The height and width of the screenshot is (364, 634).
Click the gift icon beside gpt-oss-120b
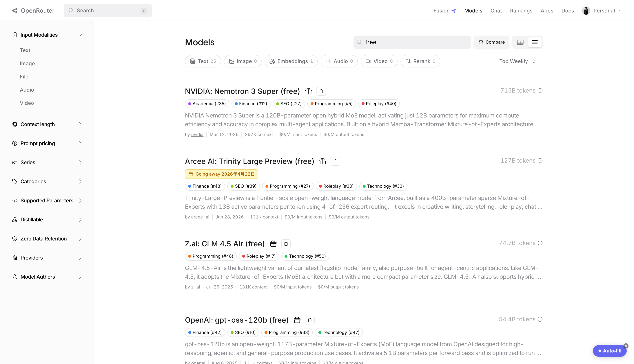[297, 320]
